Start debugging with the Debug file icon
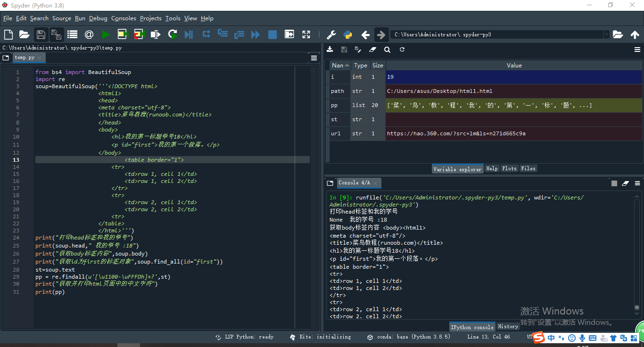Image resolution: width=644 pixels, height=347 pixels. (x=189, y=34)
